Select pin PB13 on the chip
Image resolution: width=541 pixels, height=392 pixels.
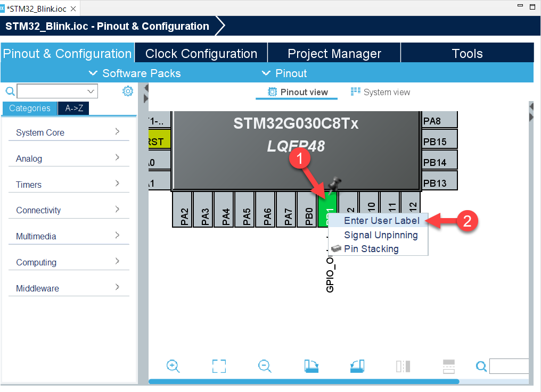pos(440,180)
